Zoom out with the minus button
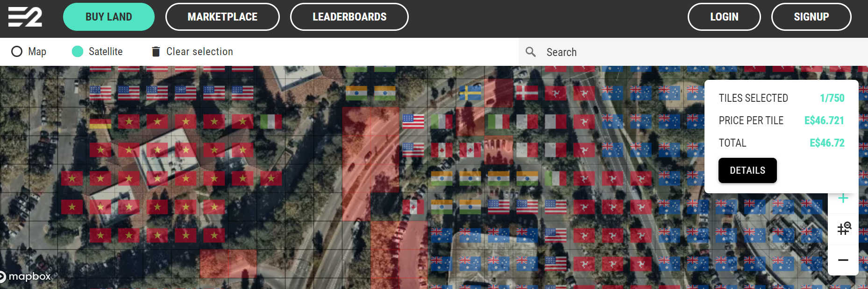 point(843,260)
